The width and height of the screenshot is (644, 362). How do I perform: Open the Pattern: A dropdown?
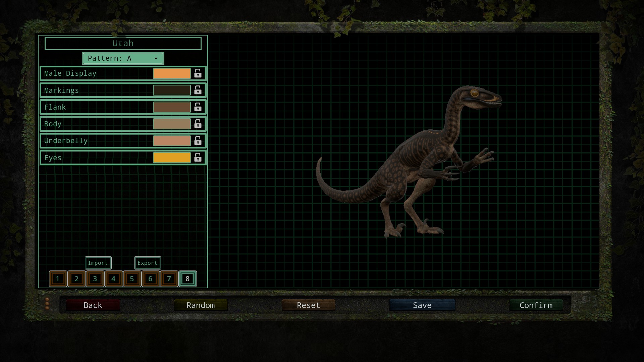(x=123, y=58)
